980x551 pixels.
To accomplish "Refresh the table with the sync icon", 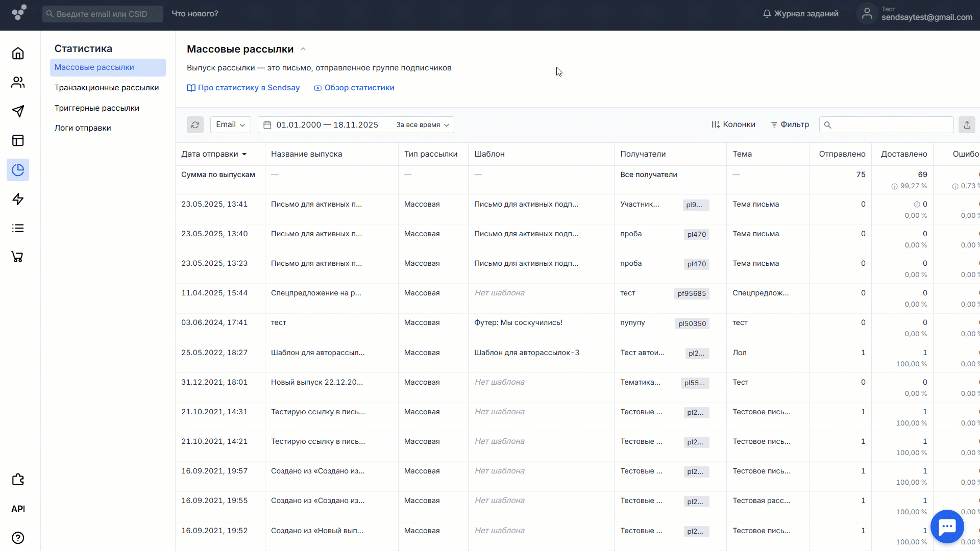I will coord(195,124).
